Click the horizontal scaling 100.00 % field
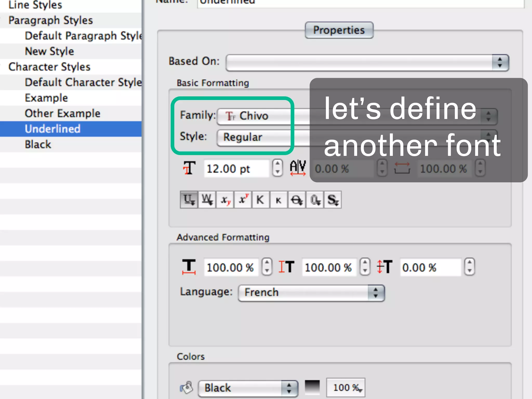Screen dimensions: 532x399 (231, 267)
